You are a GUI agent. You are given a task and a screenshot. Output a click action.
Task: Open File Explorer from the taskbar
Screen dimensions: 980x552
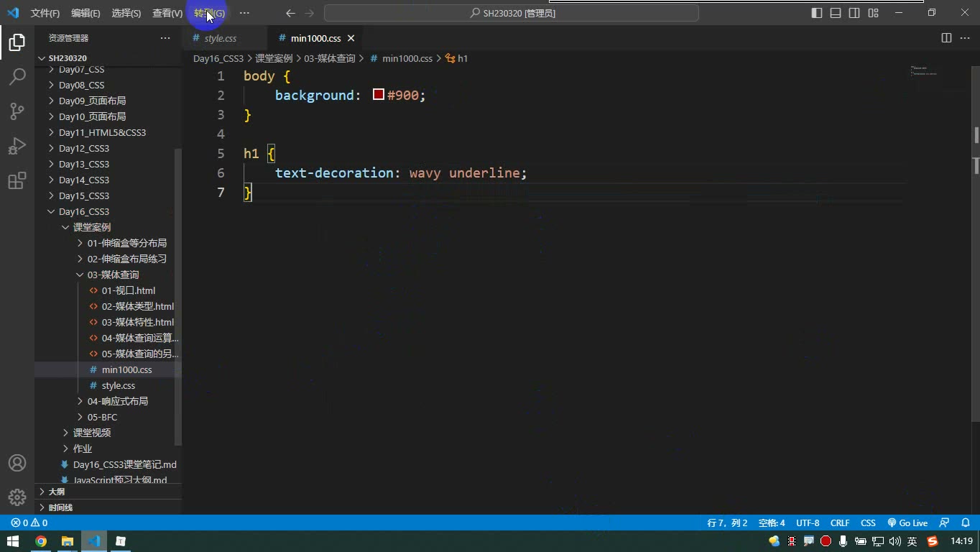(68, 541)
